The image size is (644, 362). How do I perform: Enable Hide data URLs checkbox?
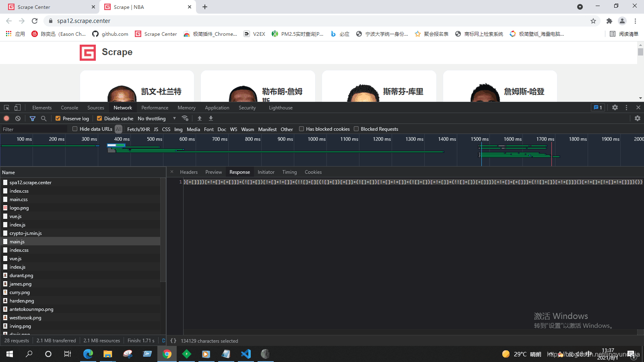(75, 129)
